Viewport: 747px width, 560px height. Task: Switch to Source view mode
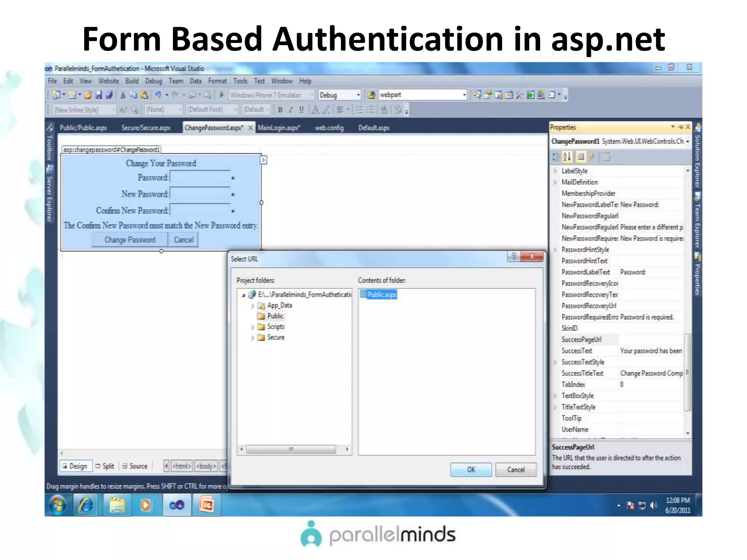135,466
